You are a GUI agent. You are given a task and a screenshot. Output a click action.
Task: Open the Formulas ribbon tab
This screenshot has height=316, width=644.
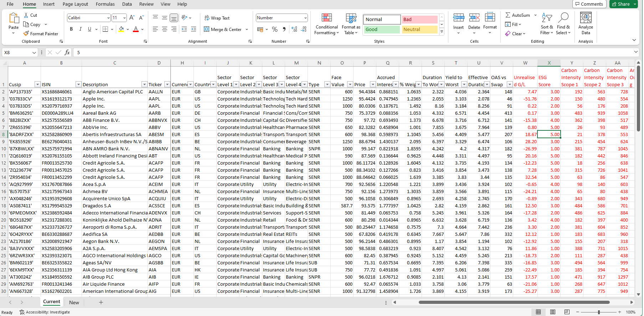point(105,4)
